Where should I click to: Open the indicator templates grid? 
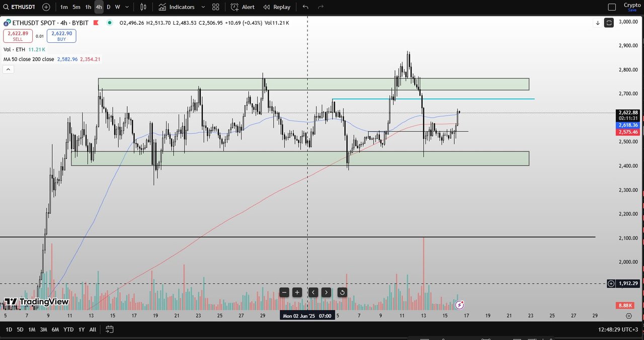216,7
